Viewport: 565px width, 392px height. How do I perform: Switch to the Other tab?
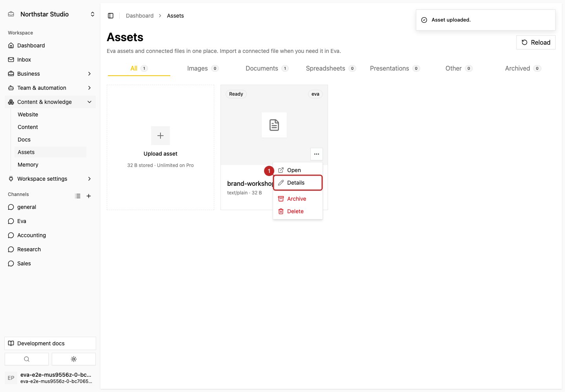(459, 68)
